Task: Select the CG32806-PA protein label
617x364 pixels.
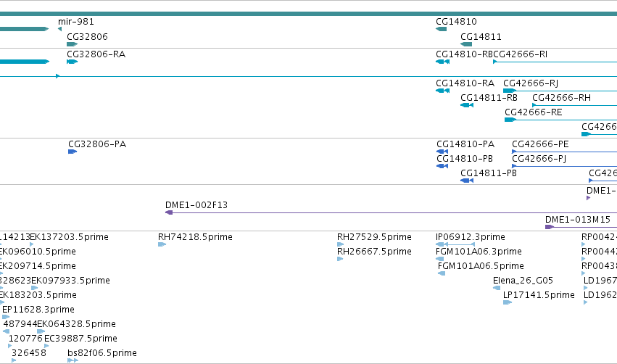Action: [x=97, y=144]
